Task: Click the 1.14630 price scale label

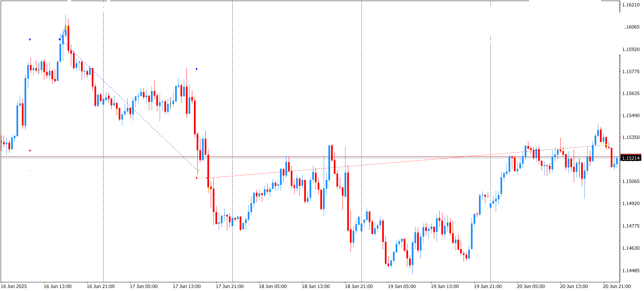Action: (631, 248)
